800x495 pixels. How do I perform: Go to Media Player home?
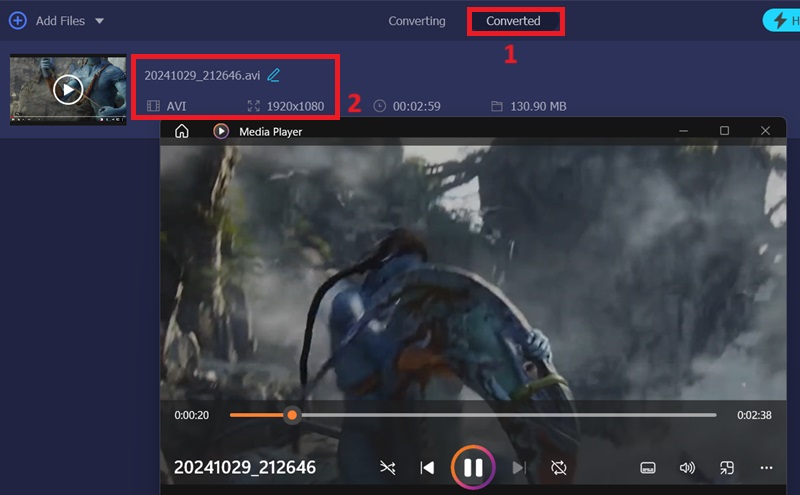pyautogui.click(x=182, y=132)
